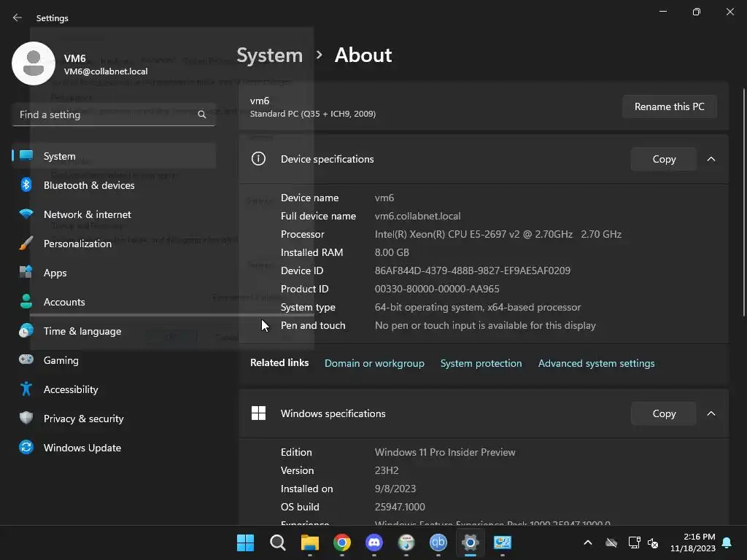Open System protection link
Image resolution: width=747 pixels, height=560 pixels.
coord(481,363)
